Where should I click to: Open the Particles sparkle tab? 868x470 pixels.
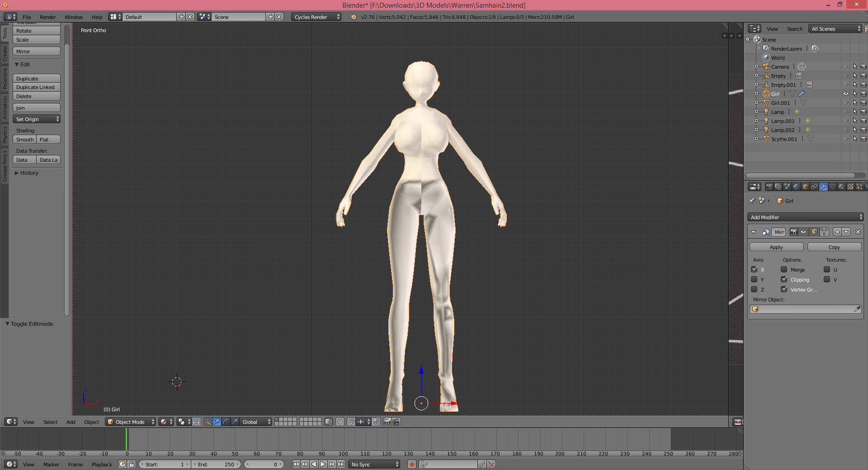(x=859, y=187)
